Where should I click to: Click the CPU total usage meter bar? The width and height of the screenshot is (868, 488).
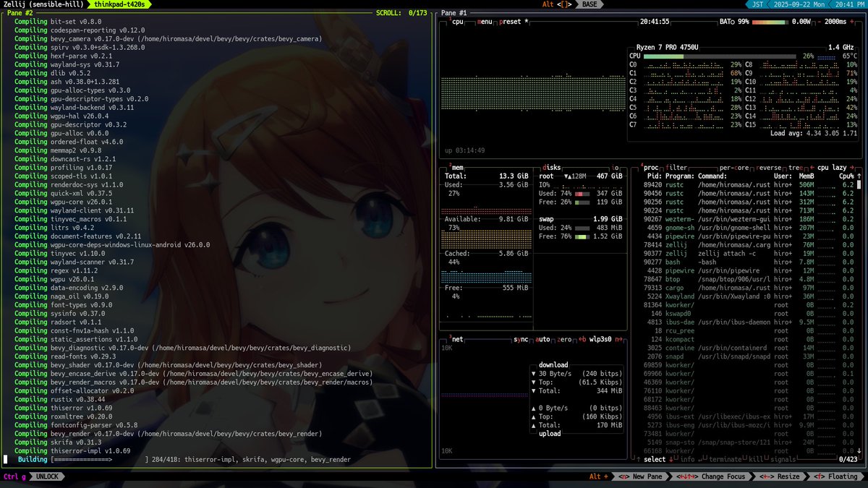click(x=720, y=56)
